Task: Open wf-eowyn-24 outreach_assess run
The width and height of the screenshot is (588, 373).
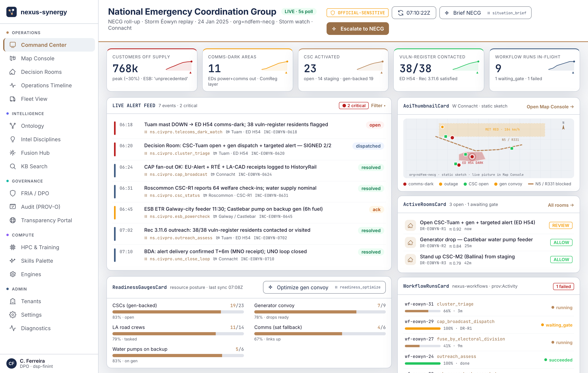Action: tap(488, 360)
